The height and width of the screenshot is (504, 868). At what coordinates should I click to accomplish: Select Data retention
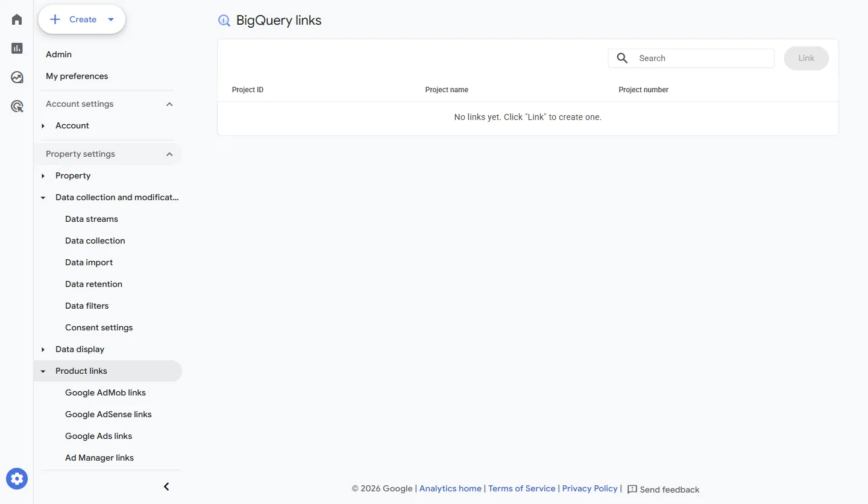(x=93, y=284)
